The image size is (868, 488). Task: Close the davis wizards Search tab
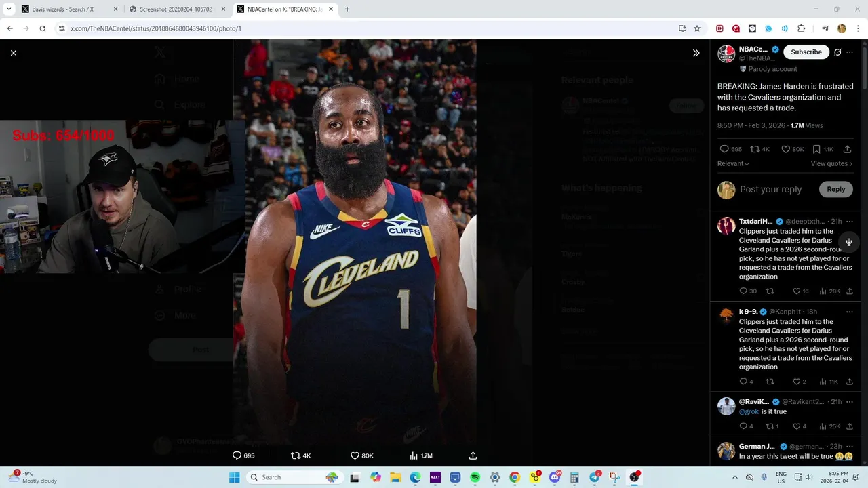[115, 9]
